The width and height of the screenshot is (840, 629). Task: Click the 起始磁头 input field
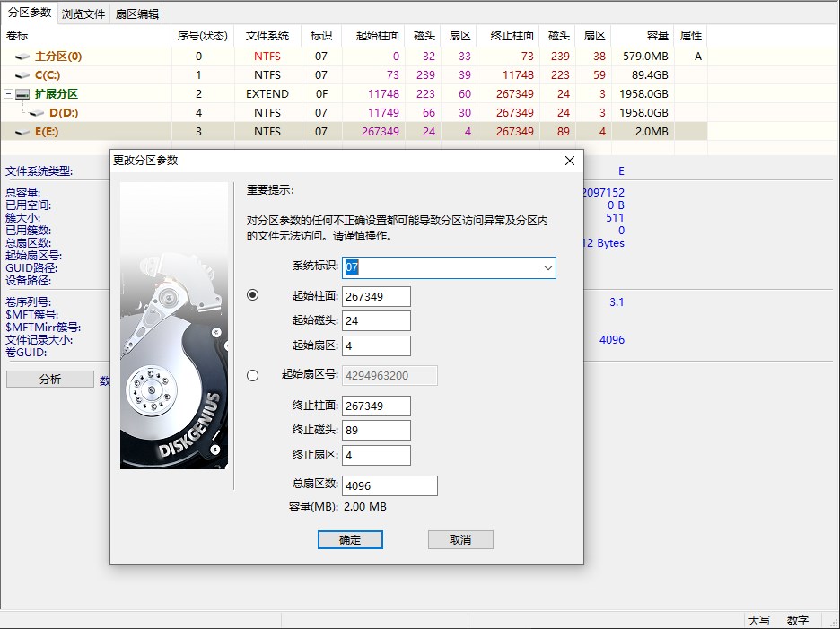click(x=376, y=321)
